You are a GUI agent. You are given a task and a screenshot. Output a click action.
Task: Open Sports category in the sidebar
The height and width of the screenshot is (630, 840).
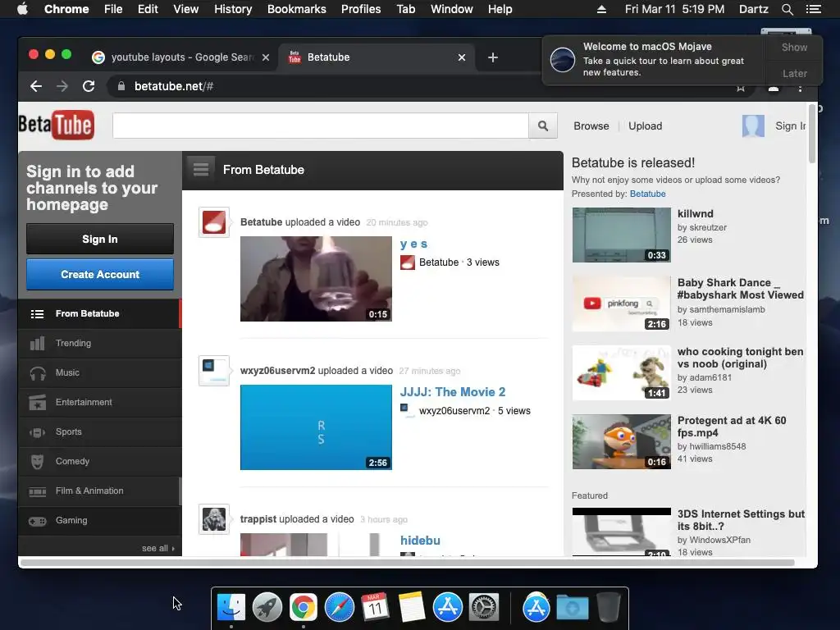[x=99, y=431]
